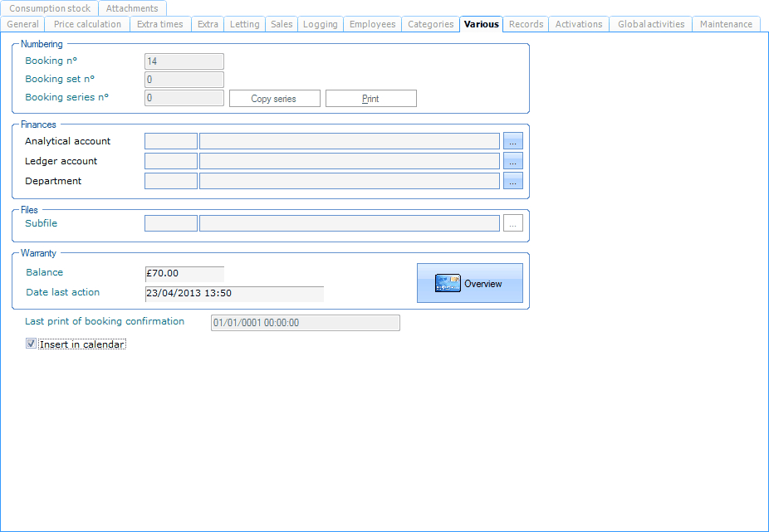
Task: Open the Department browse button
Action: coord(512,181)
